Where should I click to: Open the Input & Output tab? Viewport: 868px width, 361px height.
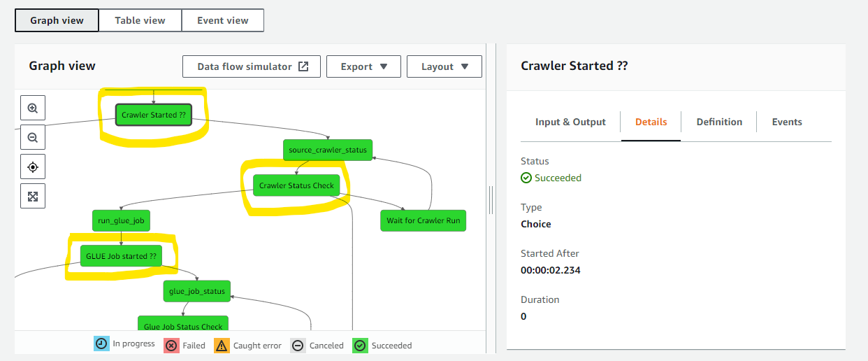coord(570,122)
